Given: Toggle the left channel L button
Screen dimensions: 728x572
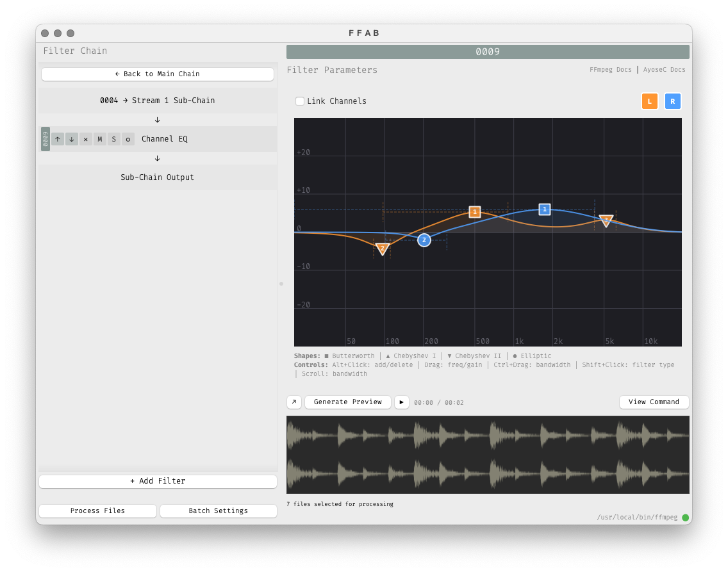Looking at the screenshot, I should 649,101.
